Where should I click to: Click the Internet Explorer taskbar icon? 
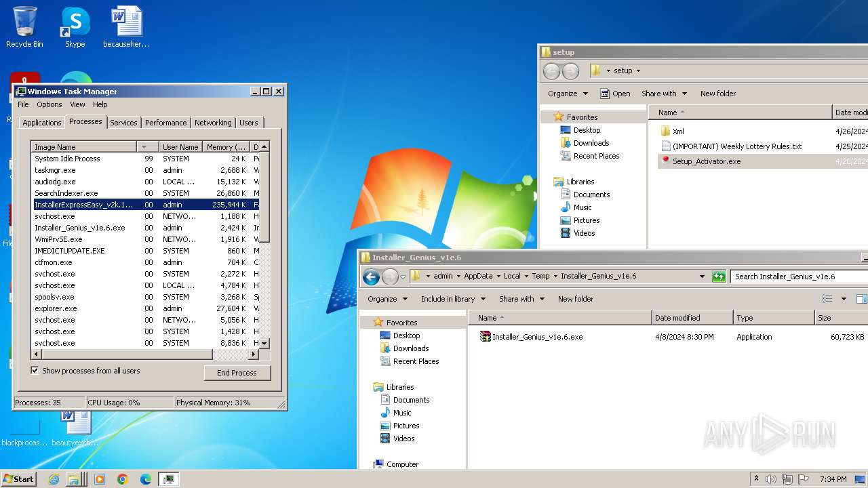click(54, 479)
